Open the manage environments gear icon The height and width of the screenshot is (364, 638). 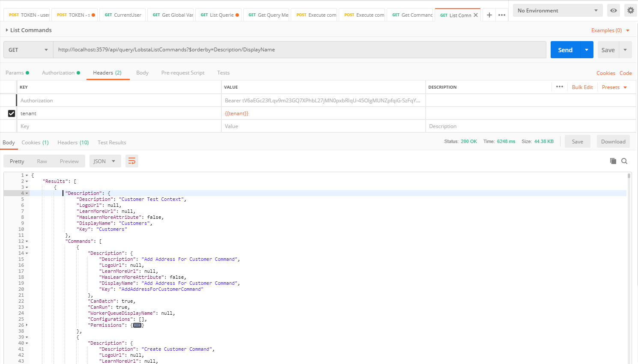[630, 10]
